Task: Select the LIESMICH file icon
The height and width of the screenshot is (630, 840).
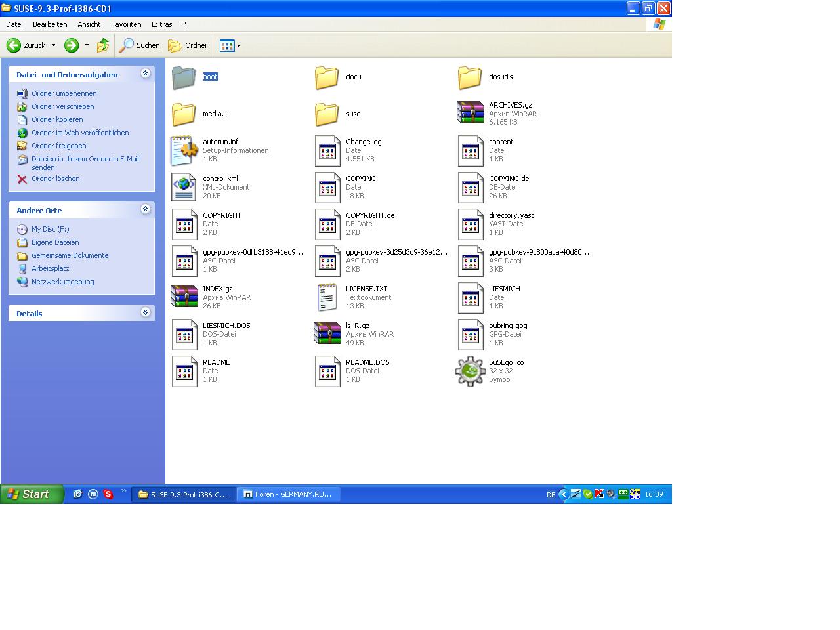Action: pos(471,298)
